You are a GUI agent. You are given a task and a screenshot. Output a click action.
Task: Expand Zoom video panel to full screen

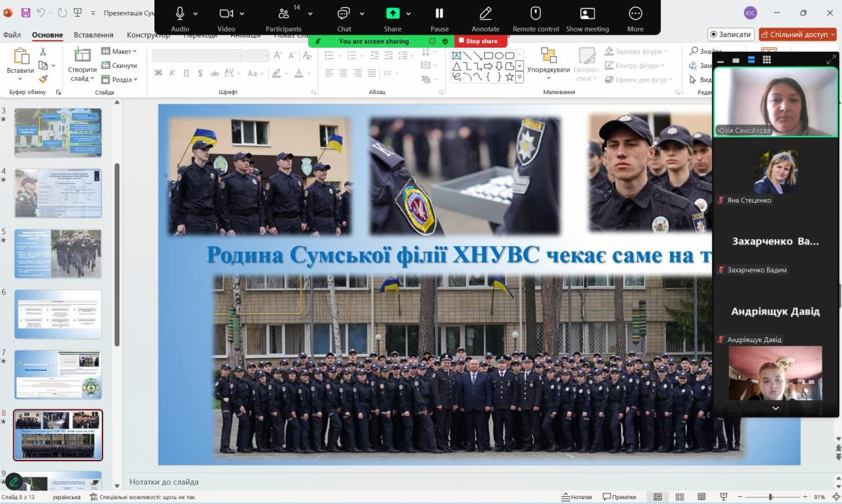[x=832, y=60]
